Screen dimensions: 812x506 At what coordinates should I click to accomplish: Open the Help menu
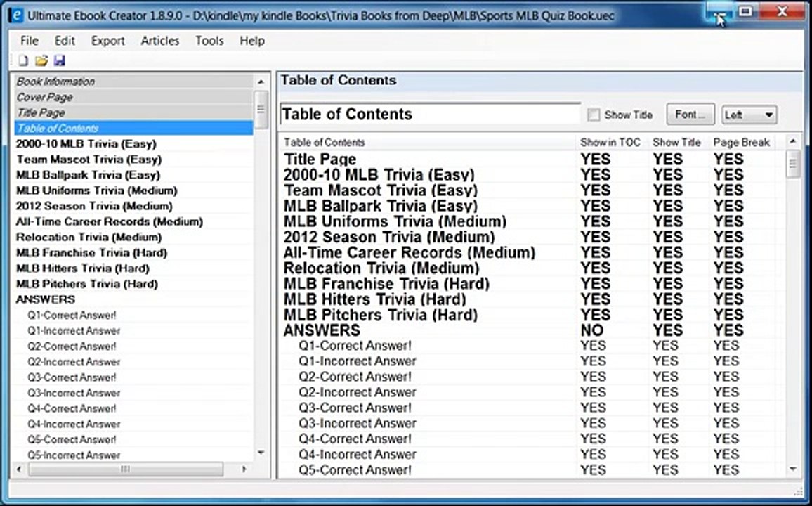pos(252,40)
